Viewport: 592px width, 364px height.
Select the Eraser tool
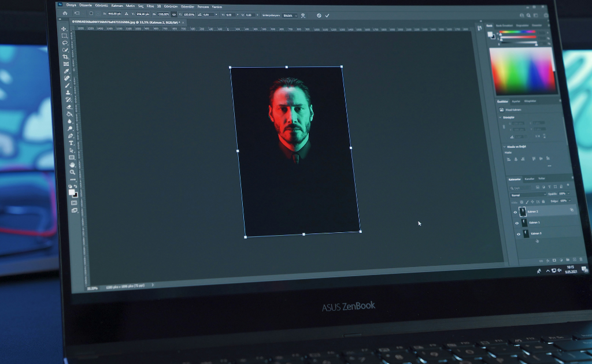coord(69,107)
